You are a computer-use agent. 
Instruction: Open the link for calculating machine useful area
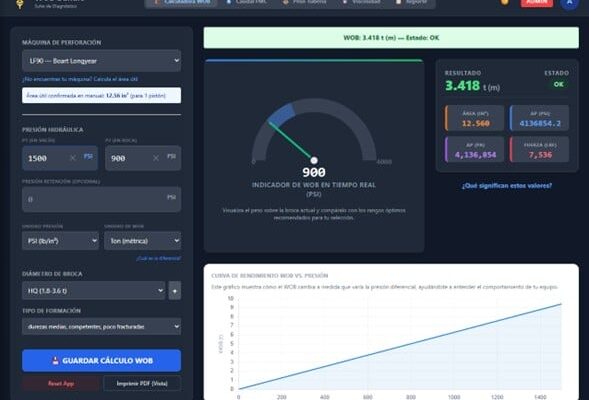[80, 79]
